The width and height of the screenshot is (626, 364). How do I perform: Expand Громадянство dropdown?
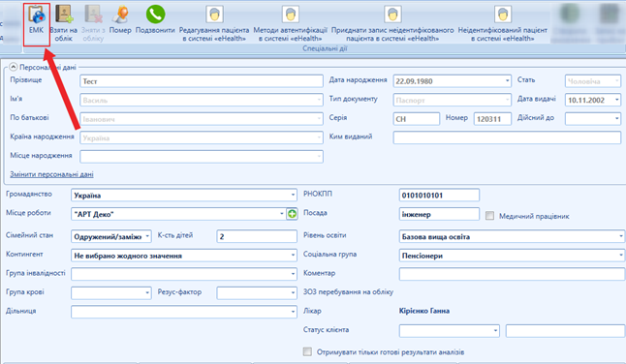tap(293, 196)
